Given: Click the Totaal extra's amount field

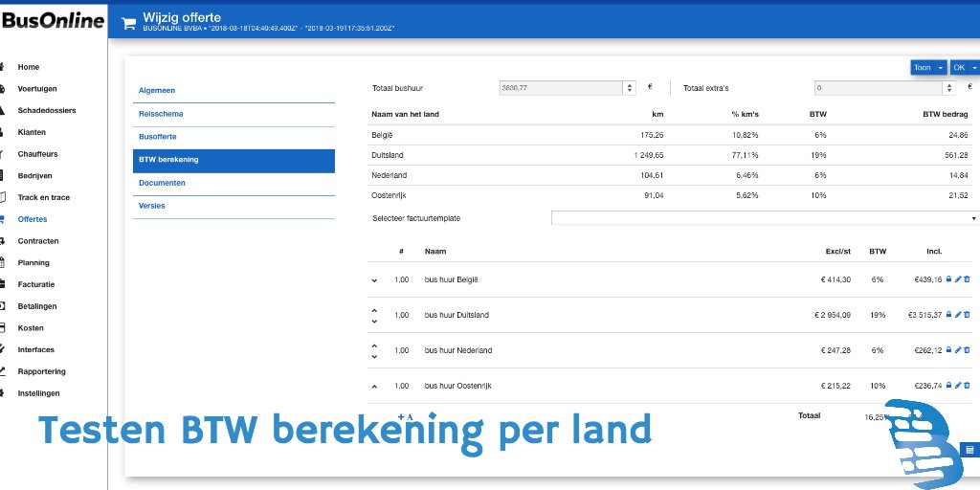Looking at the screenshot, I should pos(880,88).
